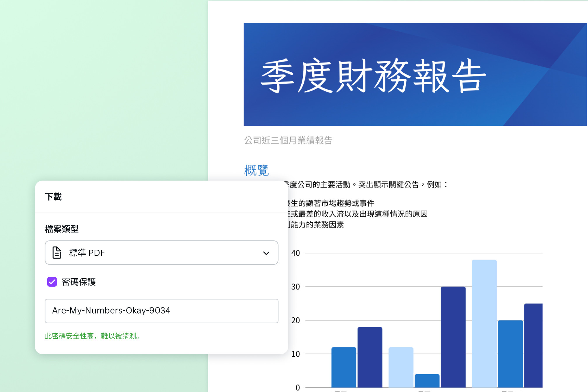588x392 pixels.
Task: Click the 下載 panel heading
Action: pyautogui.click(x=53, y=197)
